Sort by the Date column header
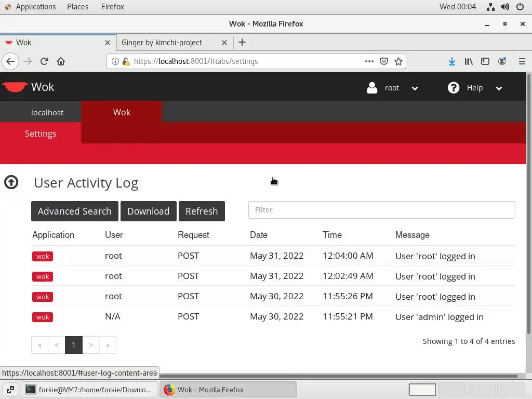This screenshot has height=399, width=532. click(x=259, y=235)
